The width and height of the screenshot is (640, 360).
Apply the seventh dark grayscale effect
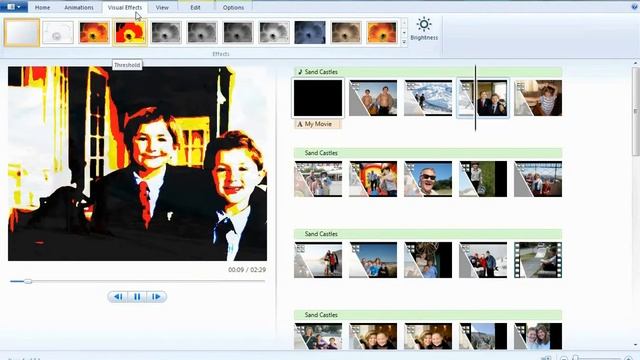click(x=238, y=32)
